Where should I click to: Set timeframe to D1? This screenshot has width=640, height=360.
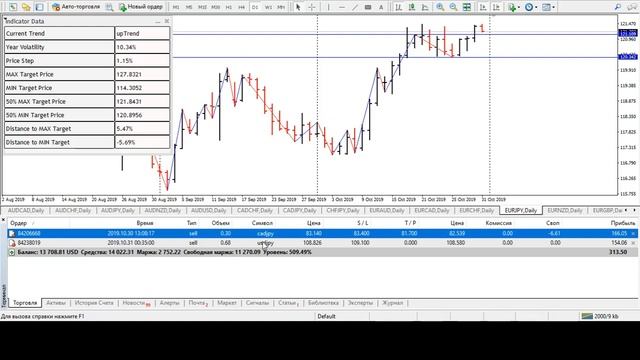tap(255, 7)
